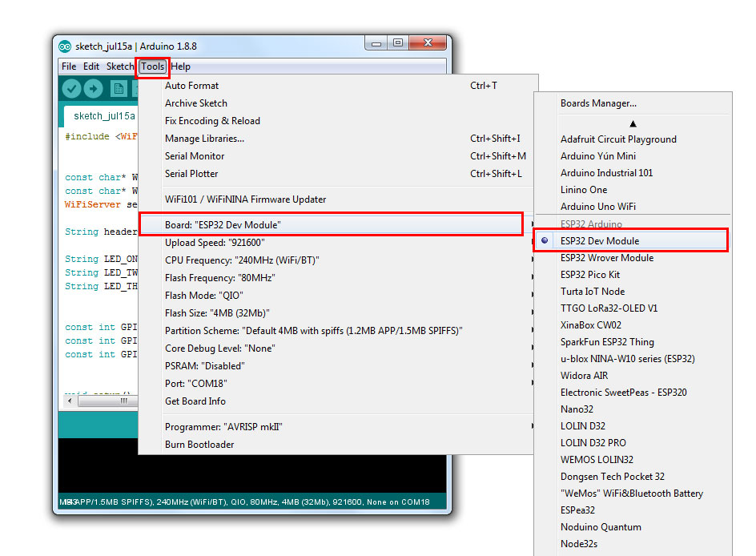Image resolution: width=756 pixels, height=556 pixels.
Task: Click the board list scroll-up arrow
Action: point(633,124)
